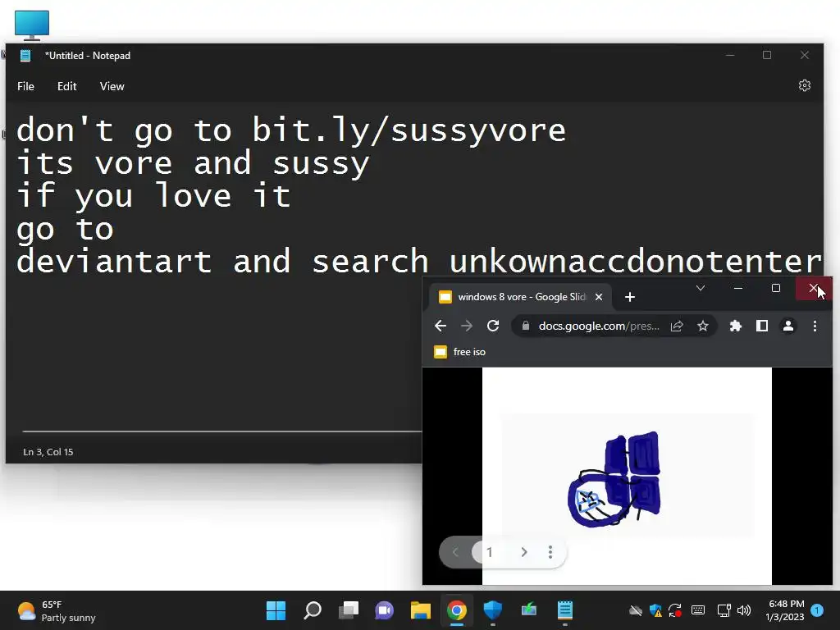Reload the Chrome page
The image size is (840, 630).
pos(493,326)
